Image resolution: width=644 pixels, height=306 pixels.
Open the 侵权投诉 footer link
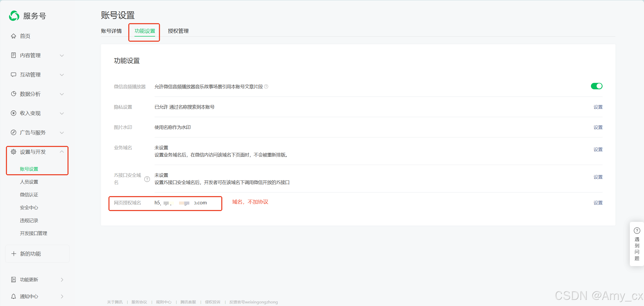tap(213, 302)
